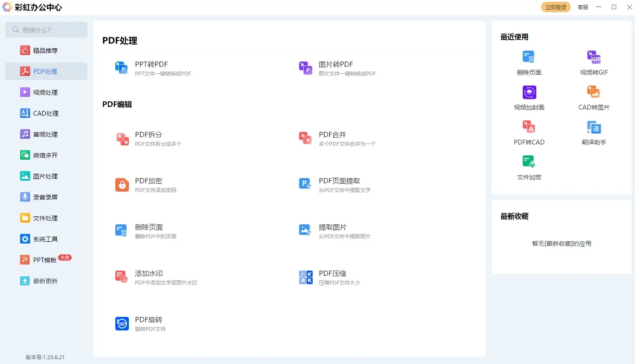Image resolution: width=635 pixels, height=364 pixels.
Task: Open 翻译助手 icon in recent list
Action: [x=594, y=127]
